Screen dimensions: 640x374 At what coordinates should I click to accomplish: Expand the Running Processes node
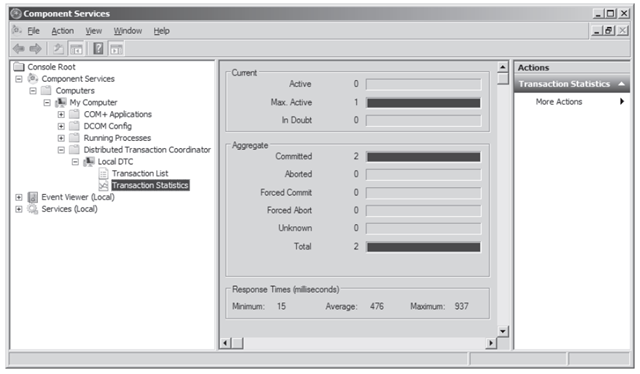click(x=61, y=138)
